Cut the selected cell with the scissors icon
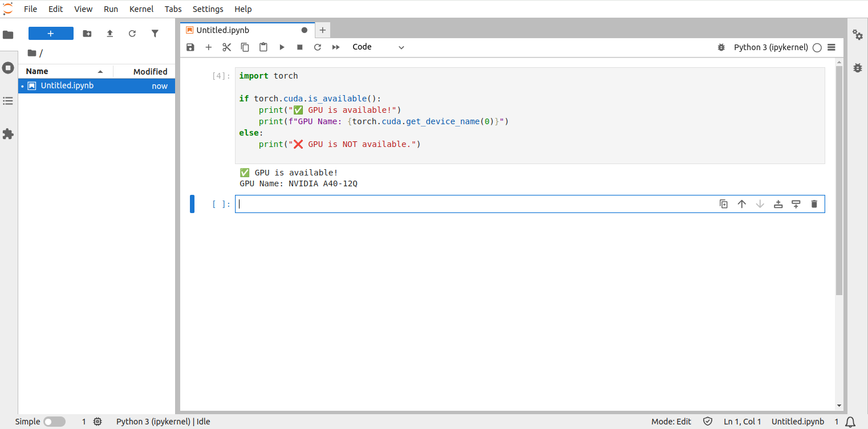868x429 pixels. (x=226, y=47)
